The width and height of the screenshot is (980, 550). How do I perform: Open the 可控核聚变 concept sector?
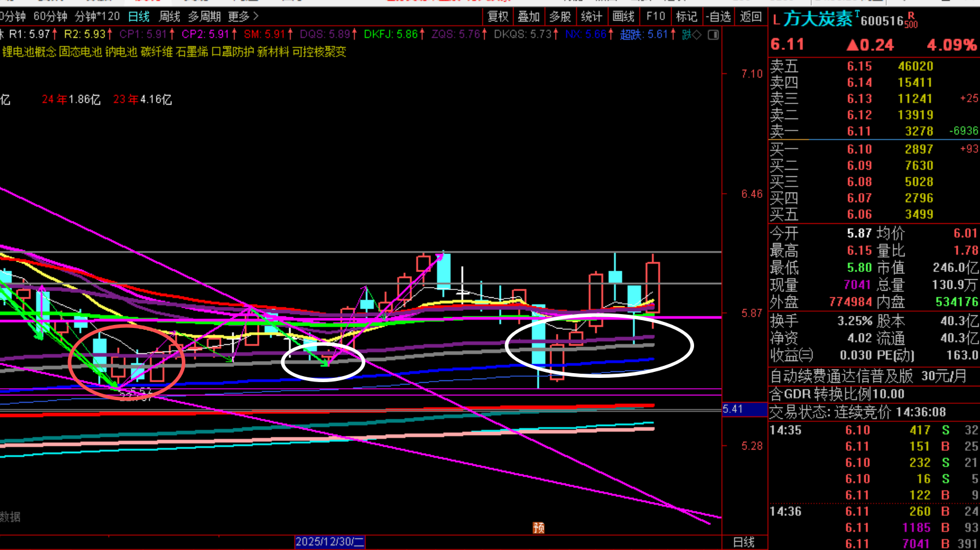pyautogui.click(x=320, y=52)
